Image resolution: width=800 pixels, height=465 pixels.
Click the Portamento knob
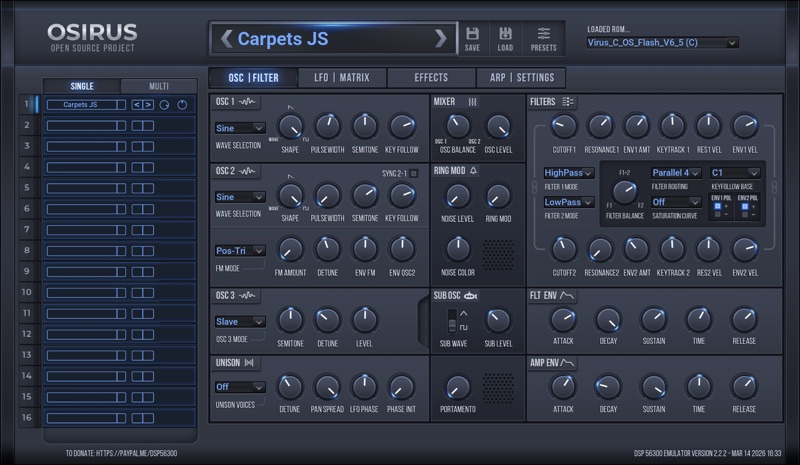[458, 387]
